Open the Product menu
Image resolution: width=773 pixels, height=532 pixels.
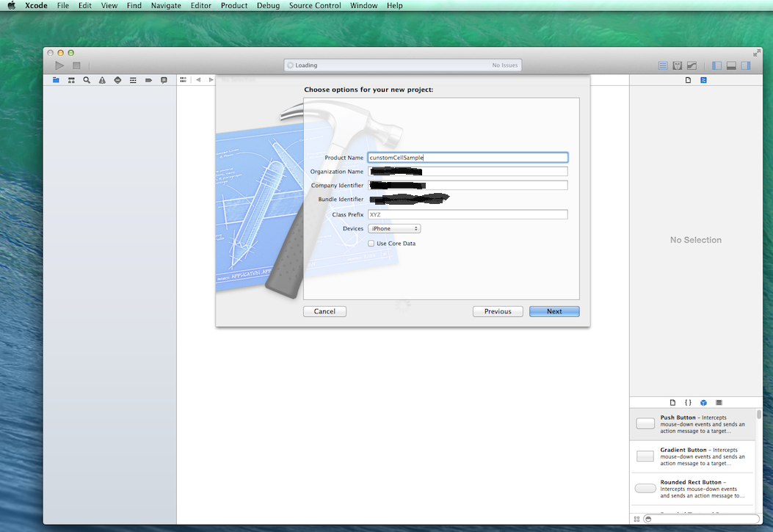click(234, 5)
